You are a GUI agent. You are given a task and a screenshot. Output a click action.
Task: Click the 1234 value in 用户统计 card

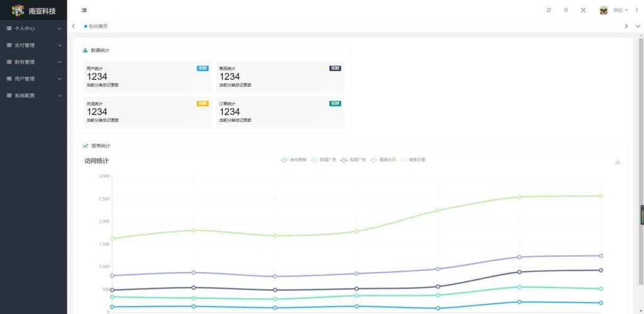[97, 77]
